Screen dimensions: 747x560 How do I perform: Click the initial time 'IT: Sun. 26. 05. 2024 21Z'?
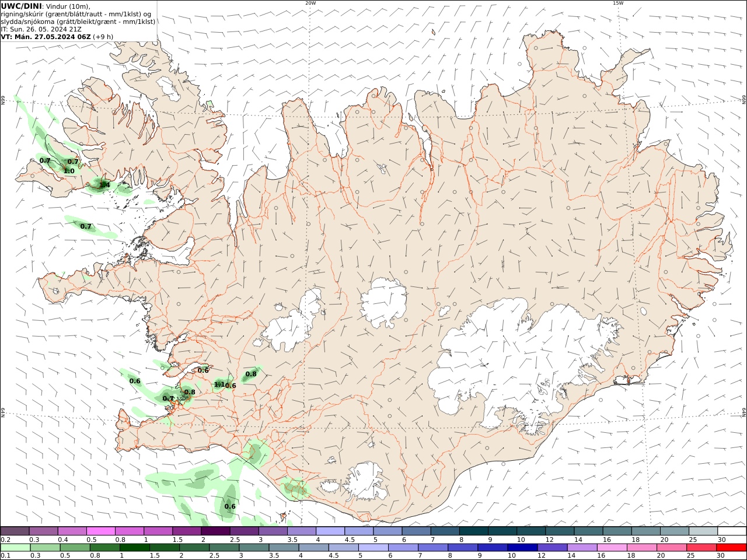(41, 29)
